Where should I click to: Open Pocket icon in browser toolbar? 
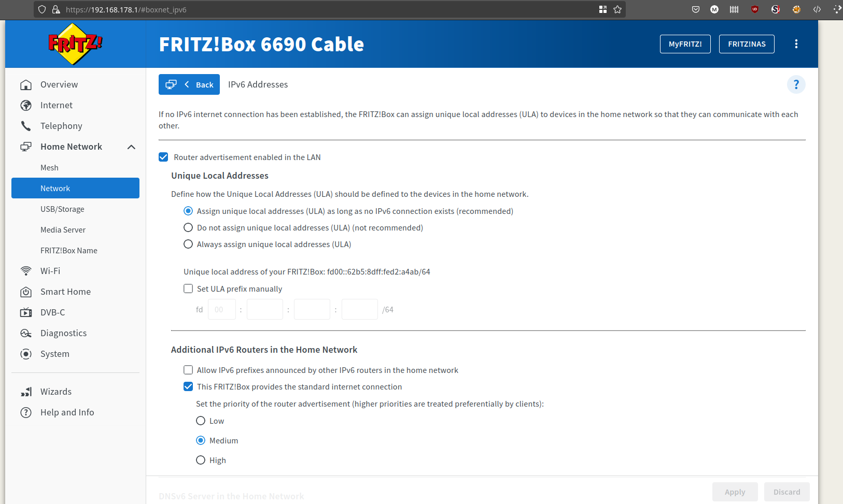696,9
